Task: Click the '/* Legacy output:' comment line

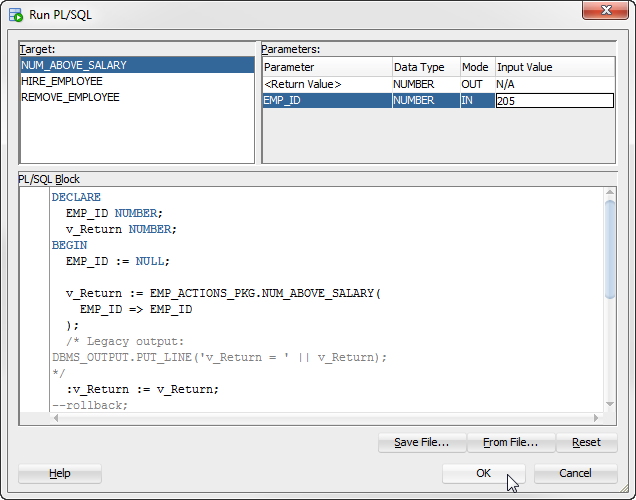Action: (x=125, y=341)
